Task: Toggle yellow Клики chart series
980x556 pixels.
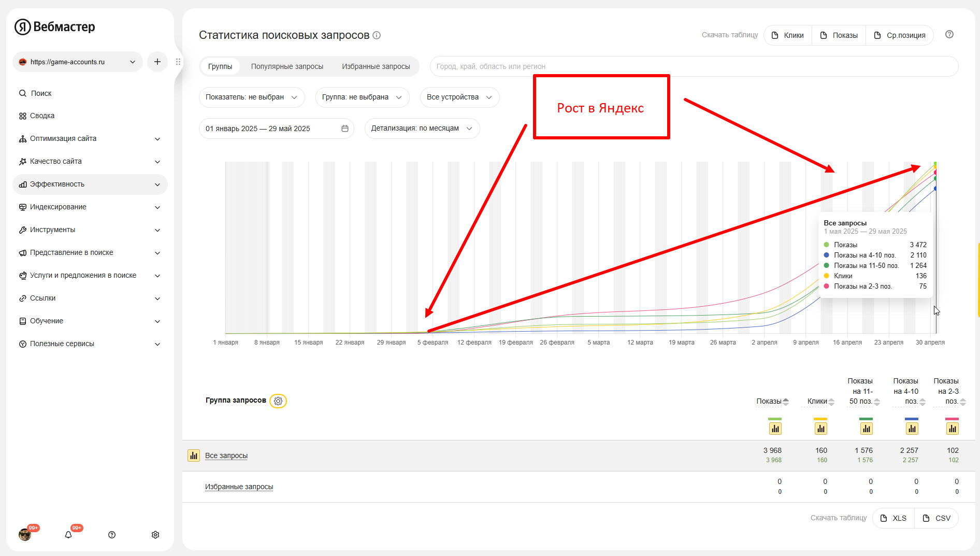Action: pos(821,428)
